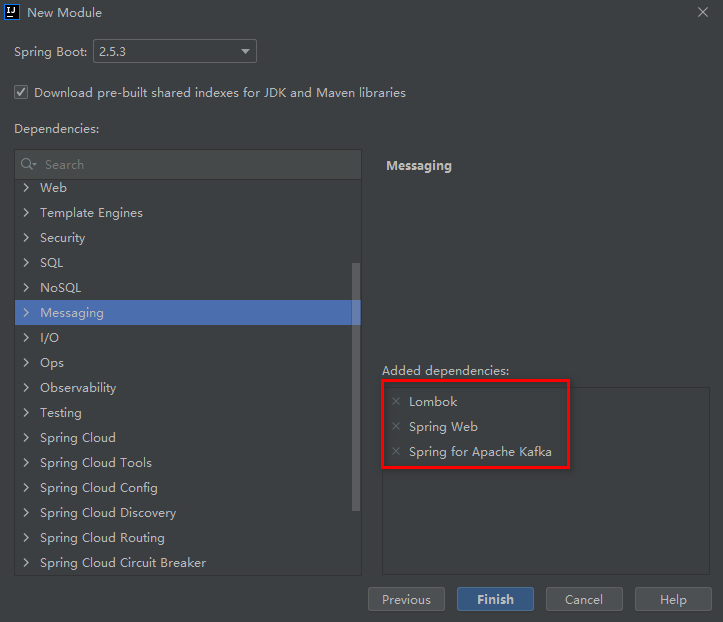
Task: Select the Spring Cloud Routing label
Action: [102, 538]
